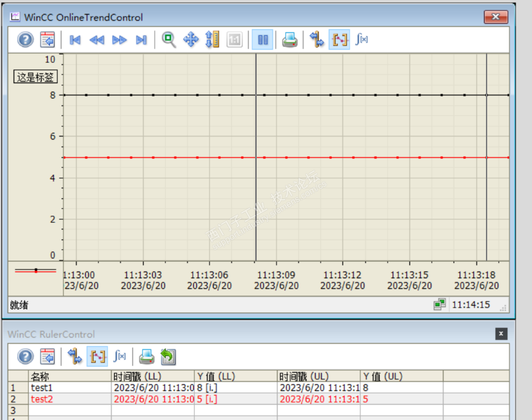532x420 pixels.
Task: Click the WinCC OnlineTrendControl title icon
Action: click(15, 17)
